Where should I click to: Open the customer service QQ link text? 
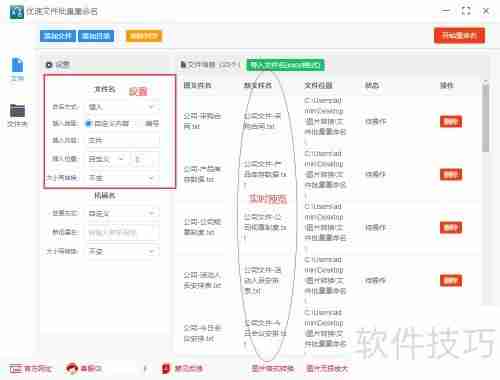tap(91, 368)
